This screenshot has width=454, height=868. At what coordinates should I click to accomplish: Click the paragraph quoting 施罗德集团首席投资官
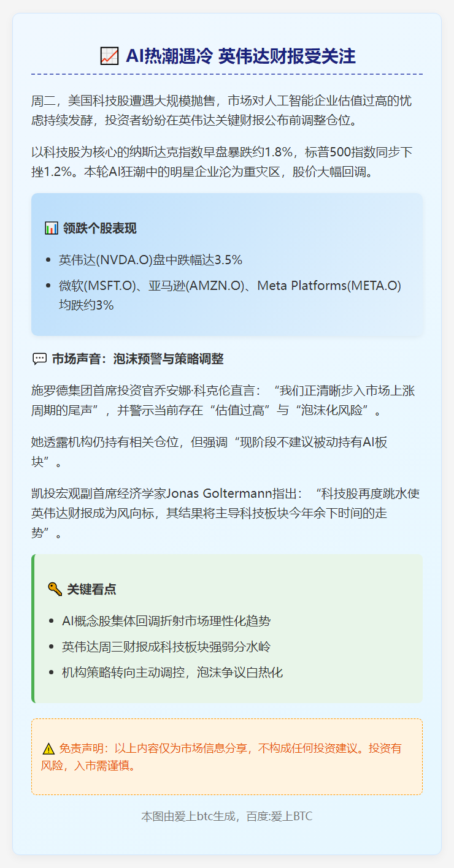pyautogui.click(x=226, y=400)
